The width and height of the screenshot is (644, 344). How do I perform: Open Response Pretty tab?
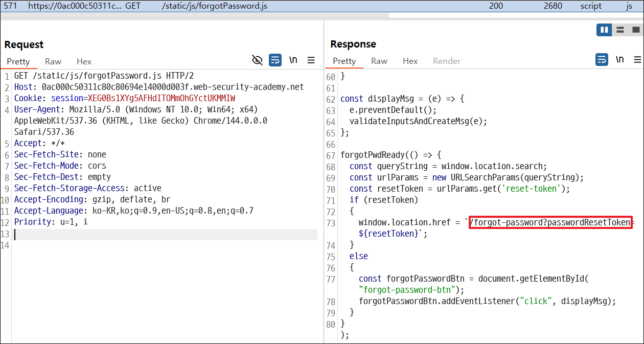pos(344,61)
